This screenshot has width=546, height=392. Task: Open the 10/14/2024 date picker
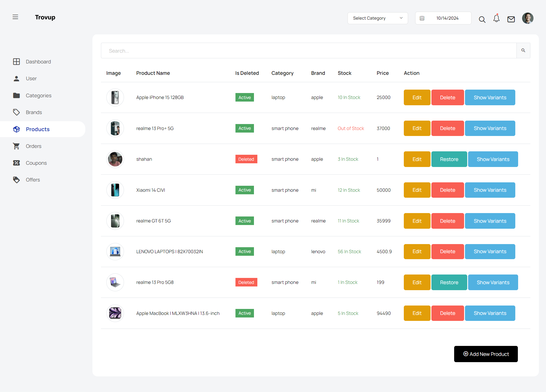coord(447,18)
